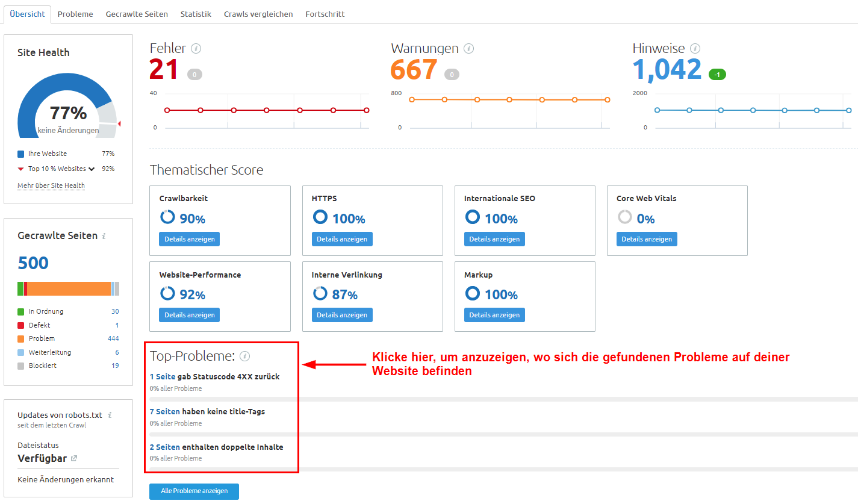Select the Crawlbarkeit score ring icon
The width and height of the screenshot is (858, 504).
tap(167, 217)
